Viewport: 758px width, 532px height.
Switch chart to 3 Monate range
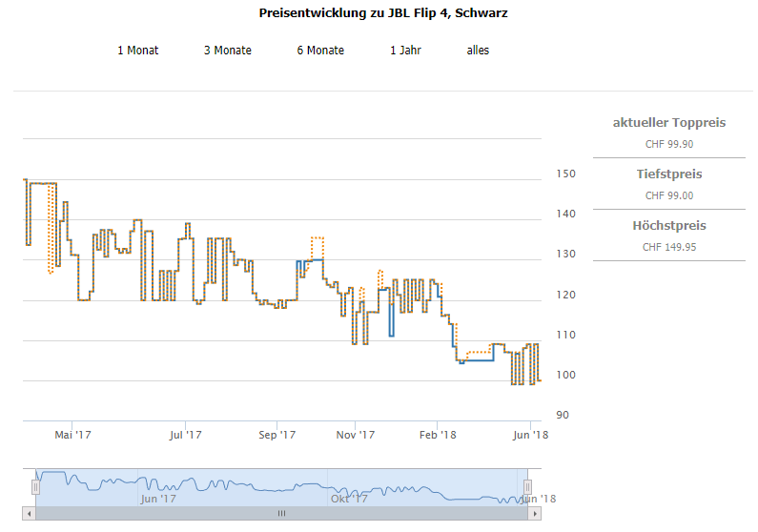[228, 50]
